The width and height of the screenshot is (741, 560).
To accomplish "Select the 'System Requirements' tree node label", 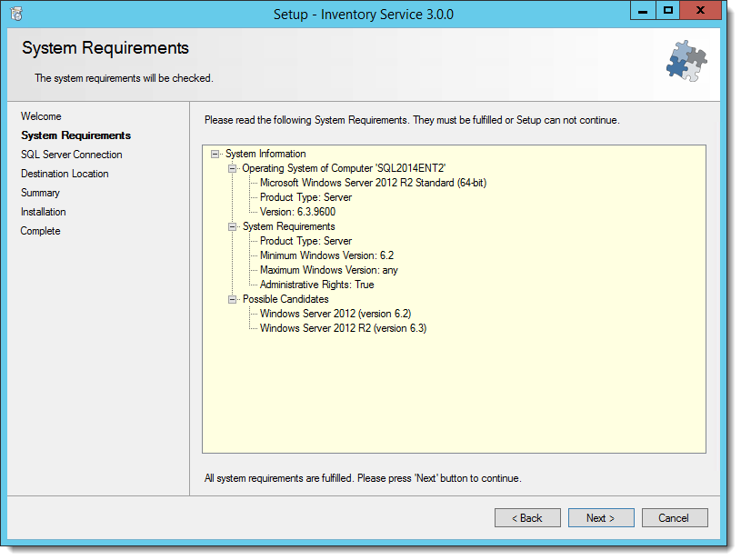I will pyautogui.click(x=289, y=227).
